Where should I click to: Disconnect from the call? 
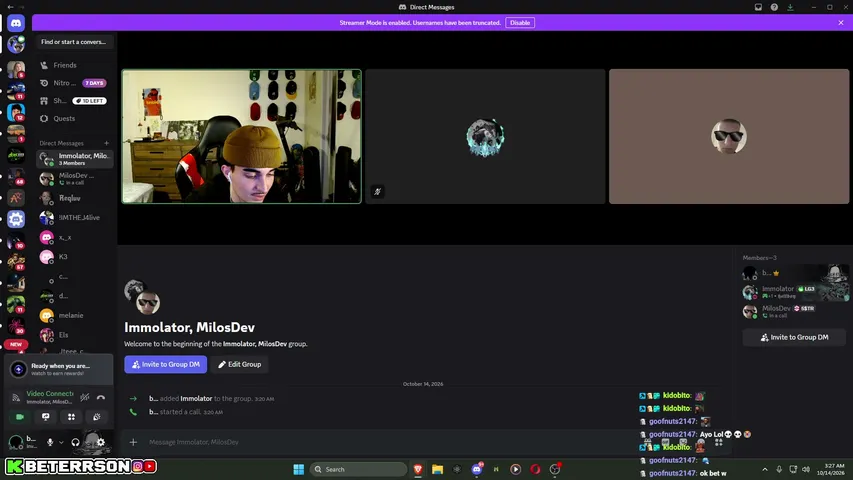point(101,398)
